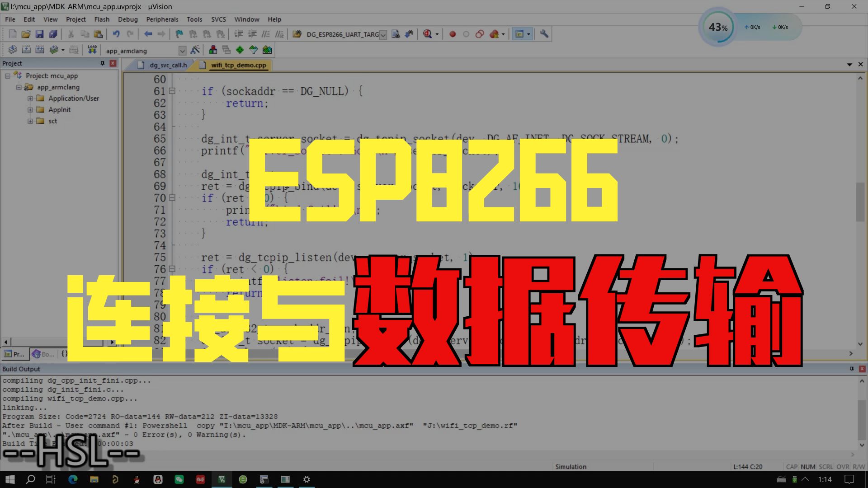
Task: Collapse the Project: mcu_app tree node
Action: click(x=8, y=76)
